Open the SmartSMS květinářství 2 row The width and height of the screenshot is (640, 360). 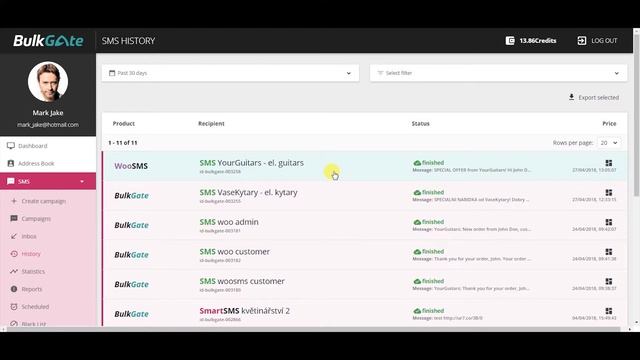[x=364, y=313]
